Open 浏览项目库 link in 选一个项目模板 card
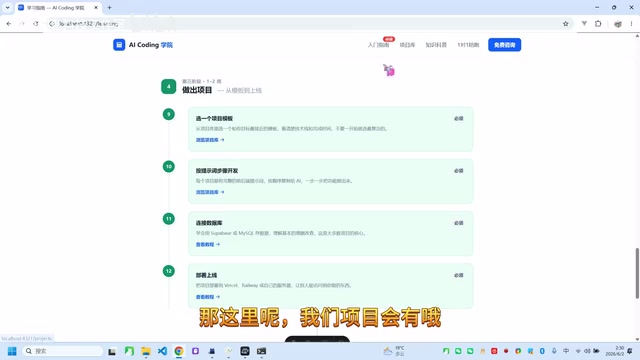 click(210, 140)
